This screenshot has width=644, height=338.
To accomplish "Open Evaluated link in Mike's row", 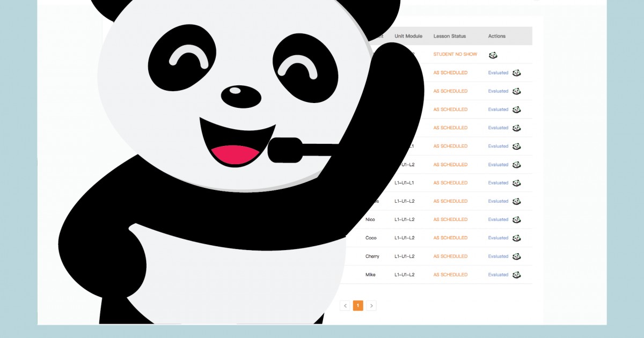I will 498,275.
